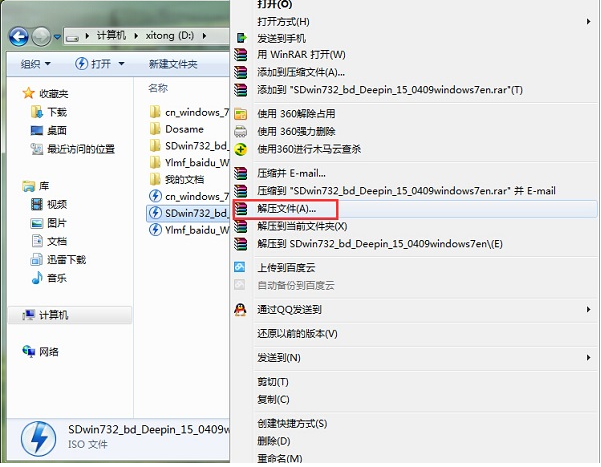
Task: Open 迅雷下载 library
Action: [58, 260]
